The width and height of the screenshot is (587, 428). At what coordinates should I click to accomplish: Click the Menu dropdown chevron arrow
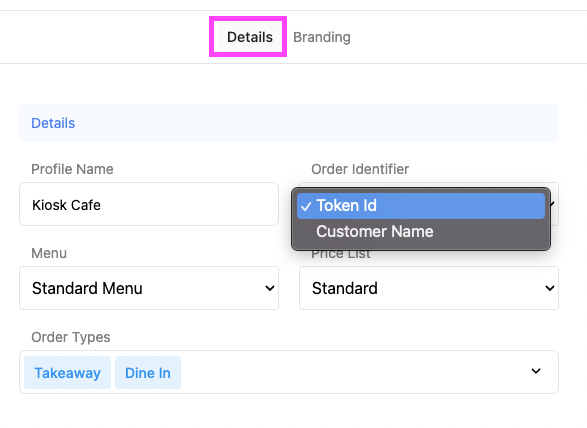pyautogui.click(x=270, y=288)
